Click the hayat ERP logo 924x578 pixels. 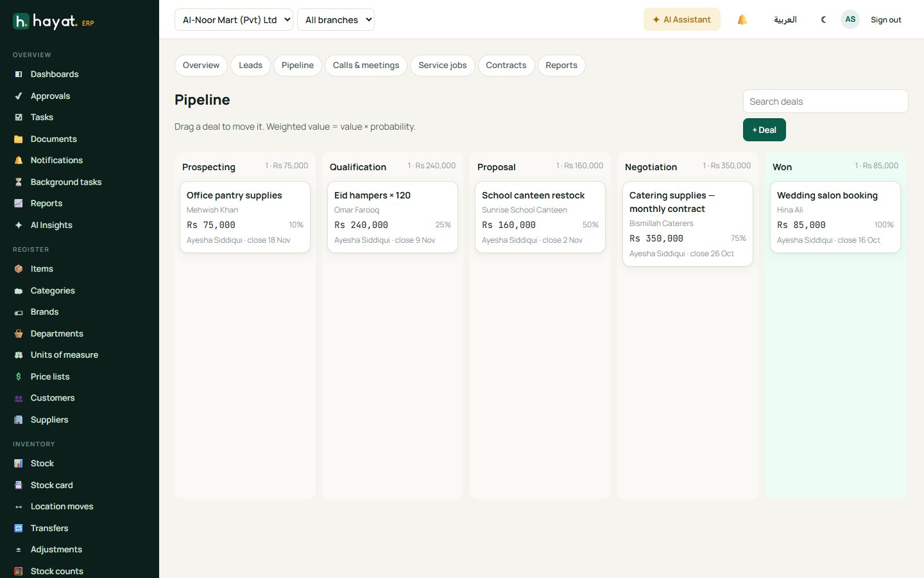point(54,21)
